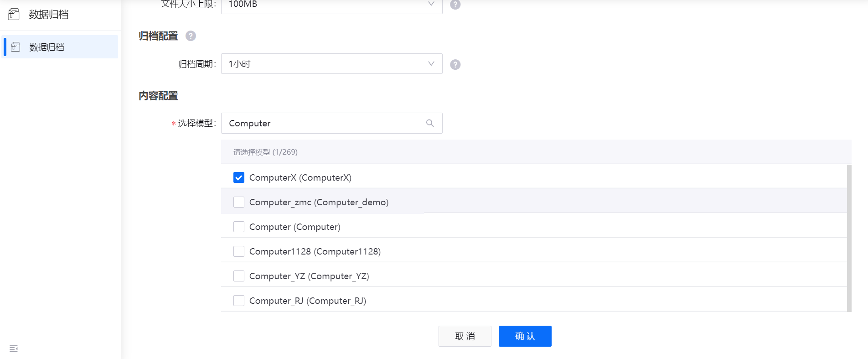
Task: Uncheck the ComputerX model checkbox
Action: tap(239, 177)
